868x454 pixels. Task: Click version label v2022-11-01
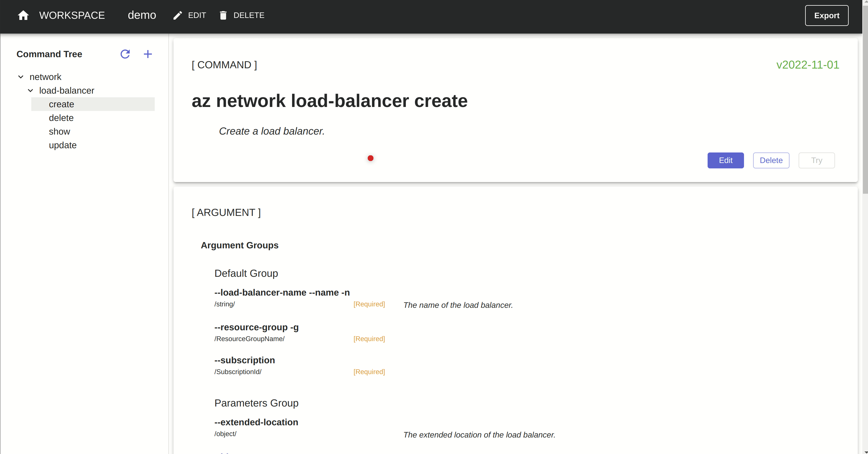pos(807,65)
